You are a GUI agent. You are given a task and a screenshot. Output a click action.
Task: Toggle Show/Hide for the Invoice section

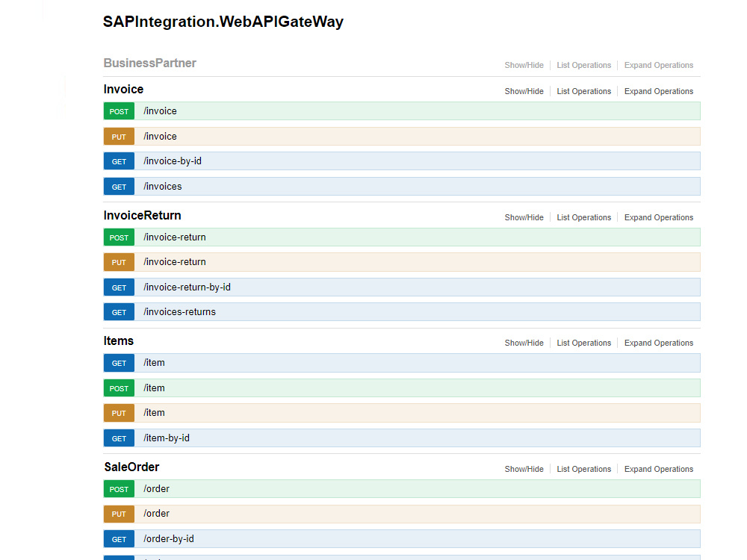524,91
